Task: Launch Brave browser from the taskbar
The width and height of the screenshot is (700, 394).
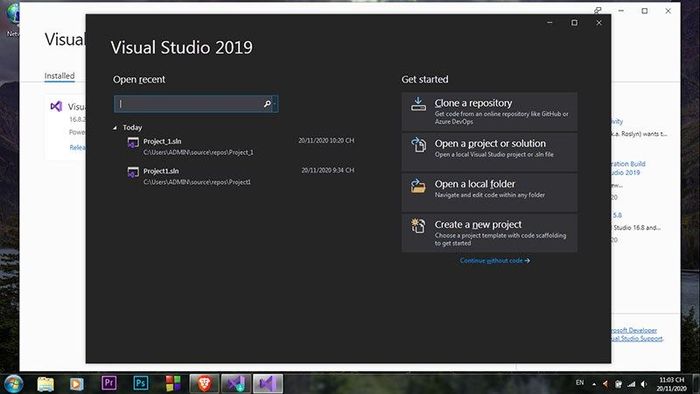Action: point(204,383)
